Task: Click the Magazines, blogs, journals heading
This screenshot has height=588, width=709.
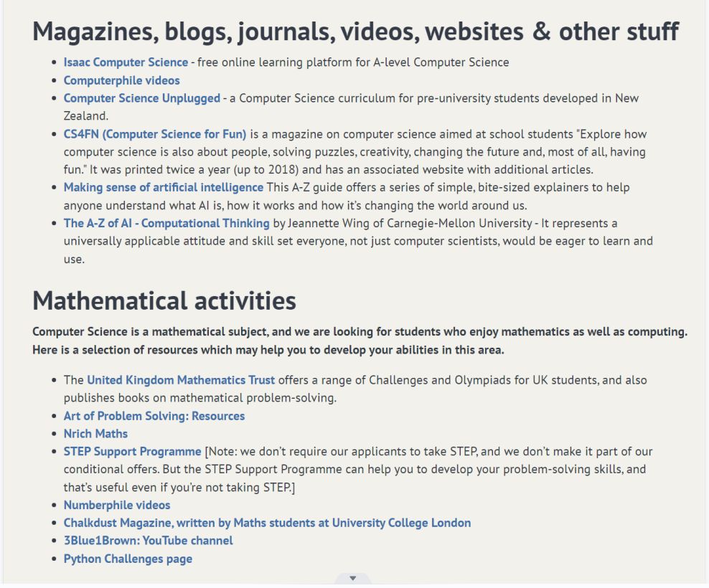Action: [355, 32]
